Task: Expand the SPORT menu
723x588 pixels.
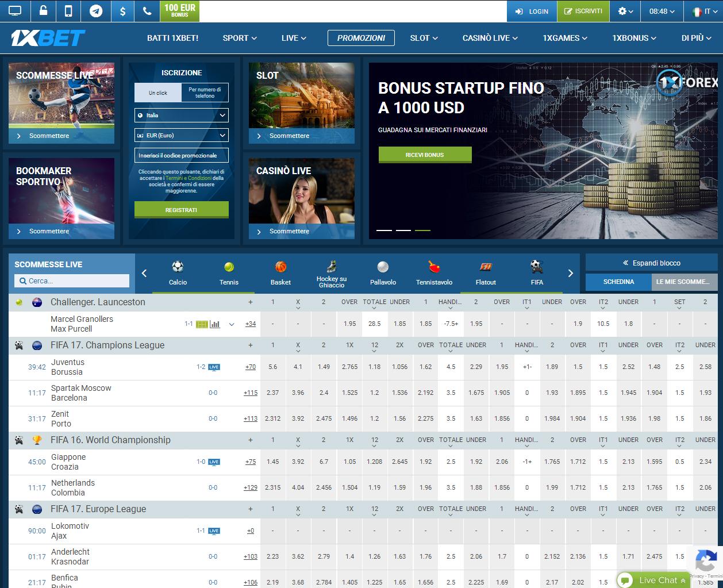Action: click(240, 38)
